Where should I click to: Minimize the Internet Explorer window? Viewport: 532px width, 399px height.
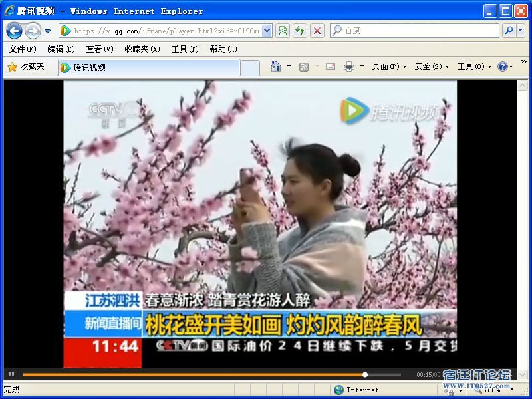(489, 11)
